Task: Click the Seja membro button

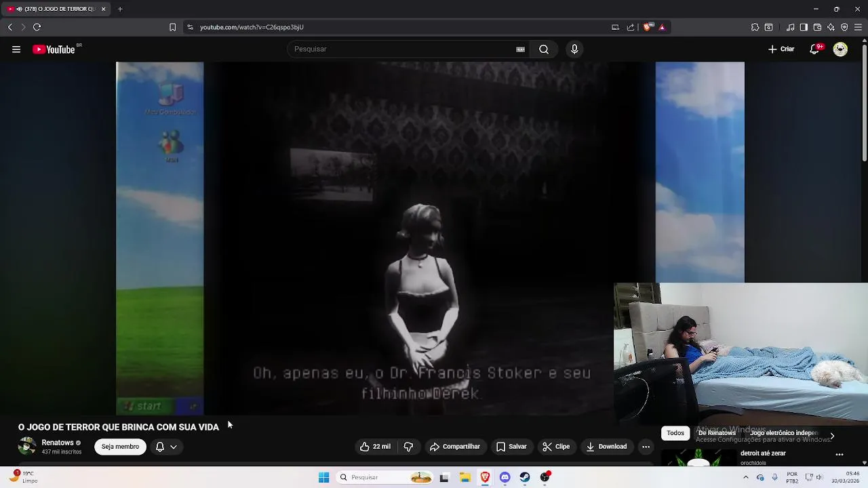Action: click(120, 447)
